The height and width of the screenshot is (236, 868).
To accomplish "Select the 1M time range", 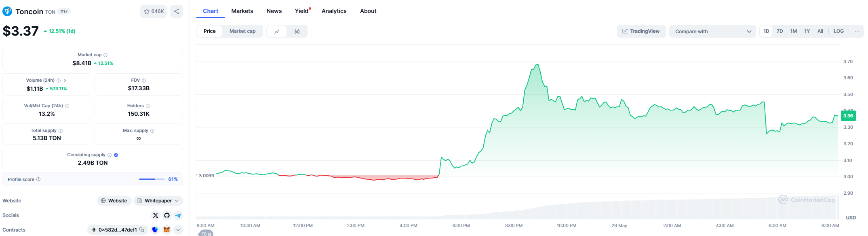I will pos(794,31).
